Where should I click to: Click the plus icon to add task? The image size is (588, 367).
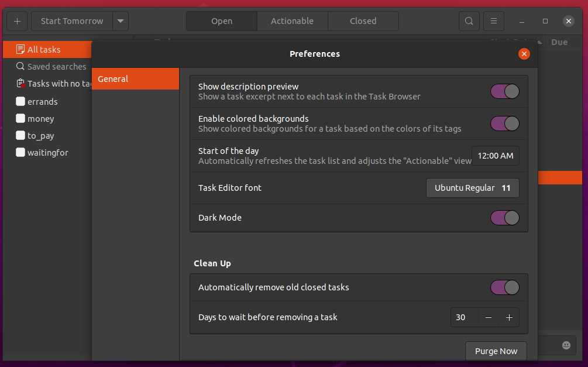17,21
